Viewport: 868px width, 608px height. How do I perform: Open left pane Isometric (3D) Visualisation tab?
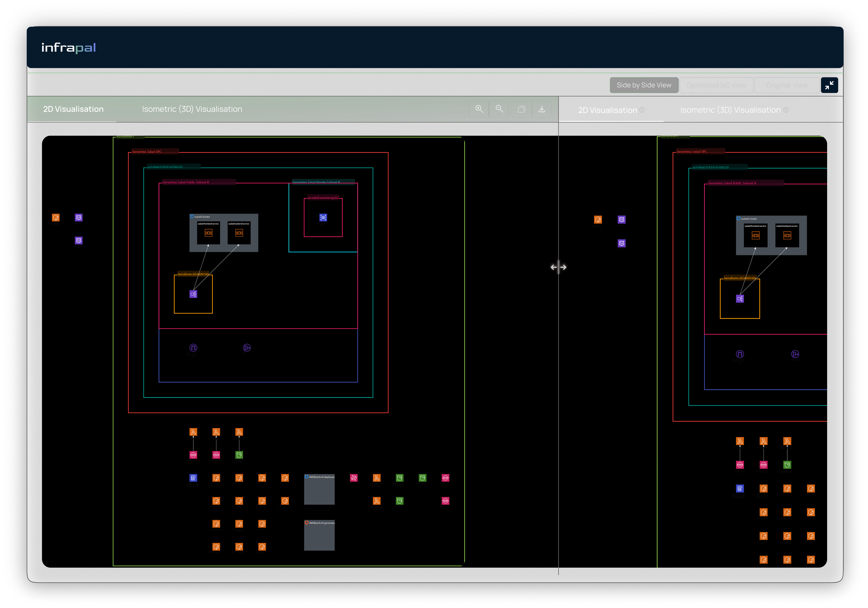point(192,109)
